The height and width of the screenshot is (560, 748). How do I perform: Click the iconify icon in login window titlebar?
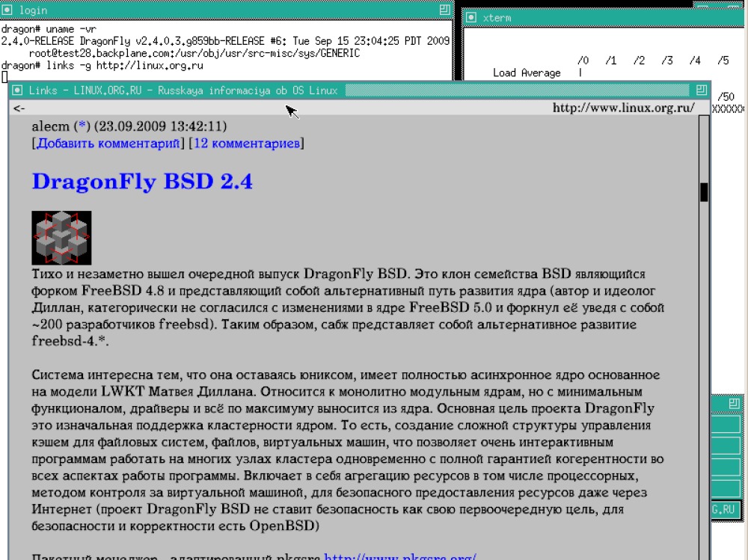coord(7,10)
